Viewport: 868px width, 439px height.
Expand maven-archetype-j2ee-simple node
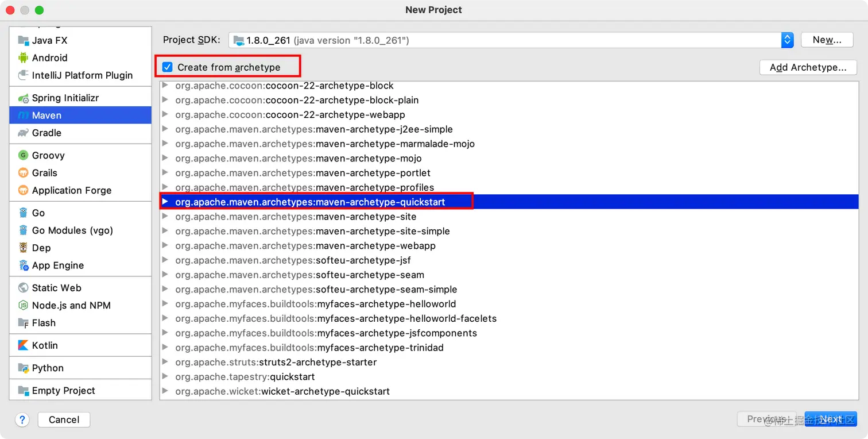pyautogui.click(x=165, y=129)
